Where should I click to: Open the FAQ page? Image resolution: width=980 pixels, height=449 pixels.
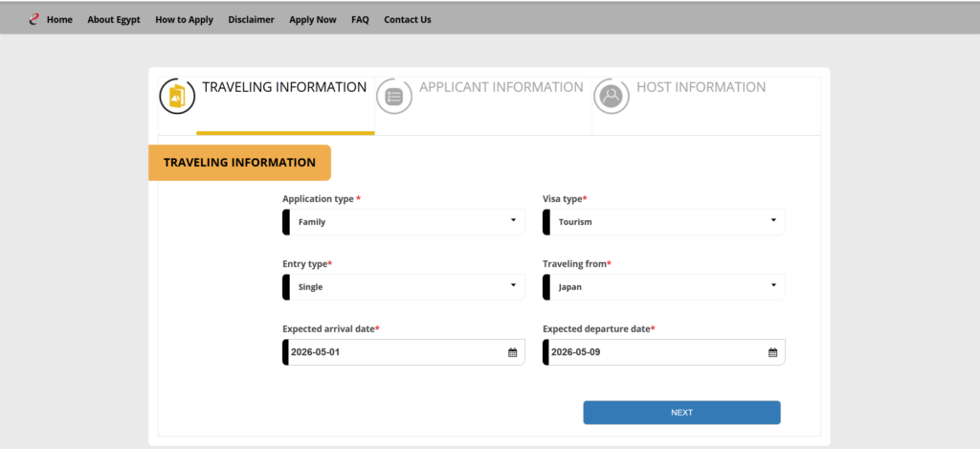360,19
